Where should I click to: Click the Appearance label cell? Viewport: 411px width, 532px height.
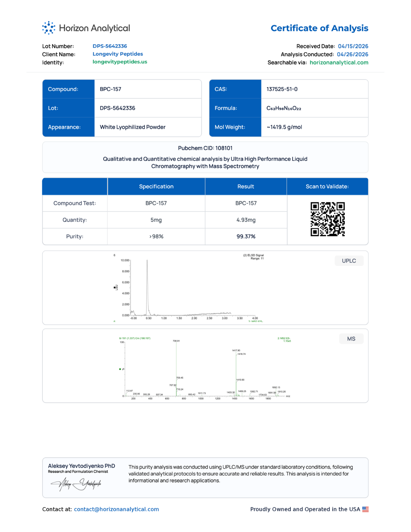pos(68,127)
